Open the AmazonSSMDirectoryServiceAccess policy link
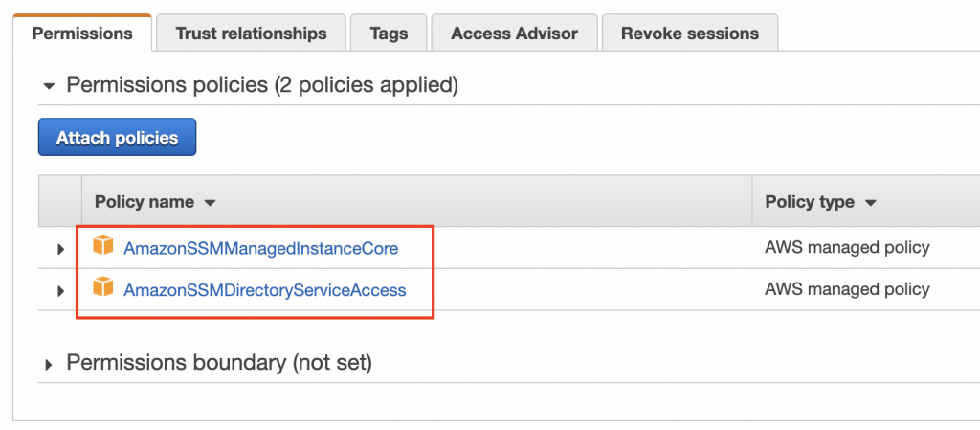The image size is (980, 430). [x=264, y=289]
